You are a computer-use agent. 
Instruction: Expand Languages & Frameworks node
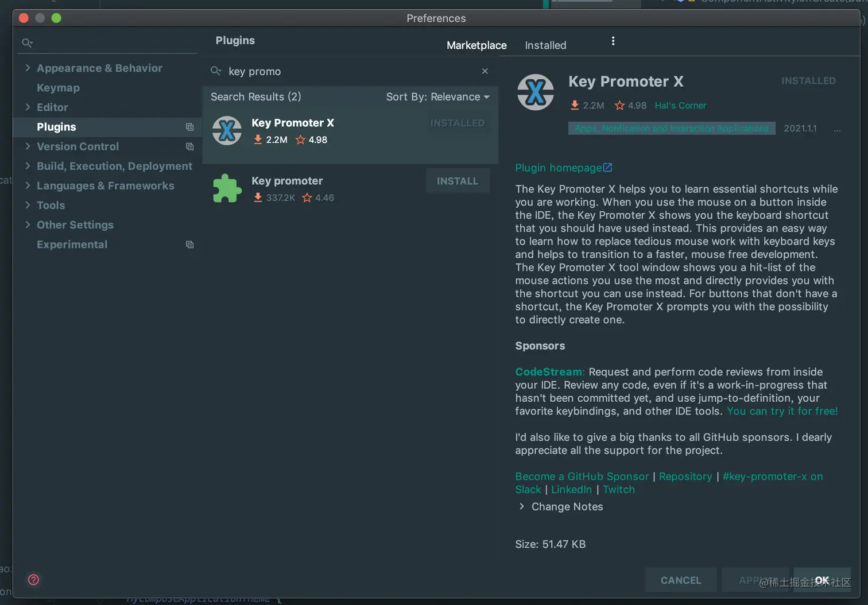28,185
